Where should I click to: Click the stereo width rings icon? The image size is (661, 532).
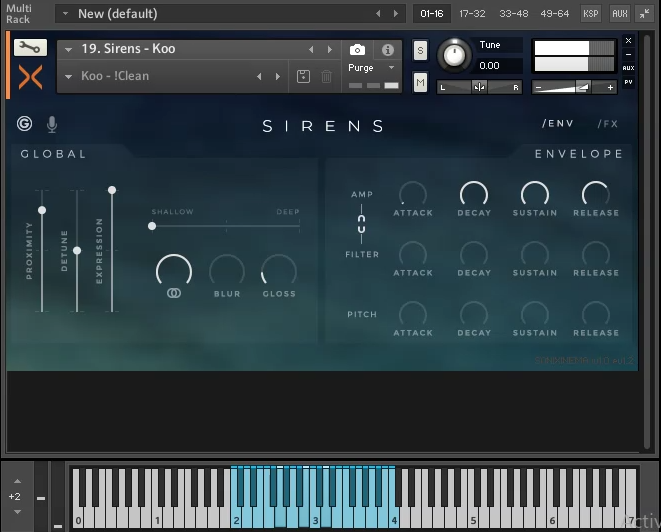coord(174,293)
